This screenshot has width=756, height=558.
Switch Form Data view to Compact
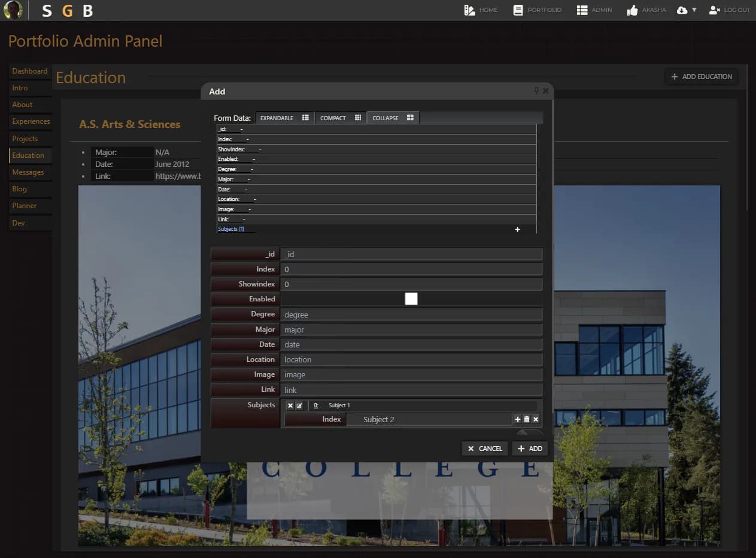coord(341,118)
